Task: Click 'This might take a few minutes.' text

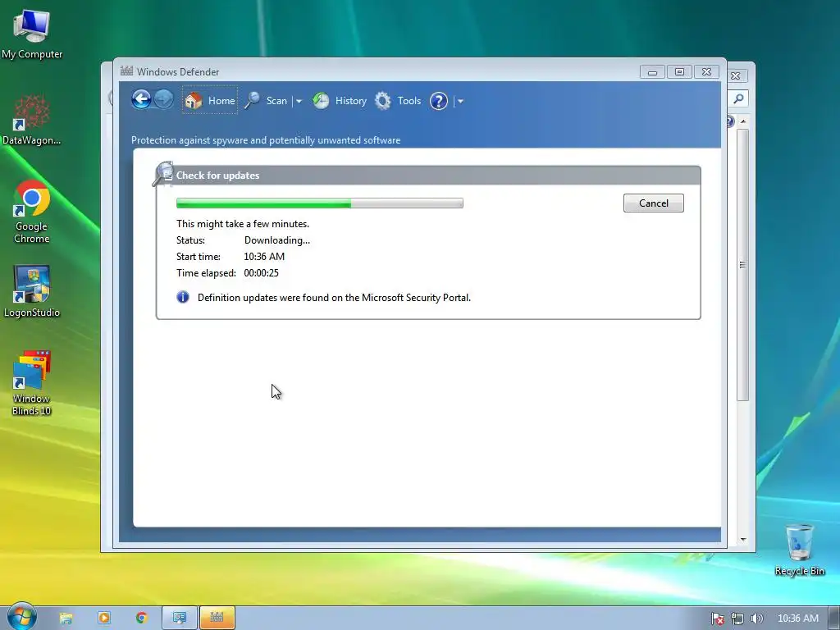Action: tap(243, 224)
